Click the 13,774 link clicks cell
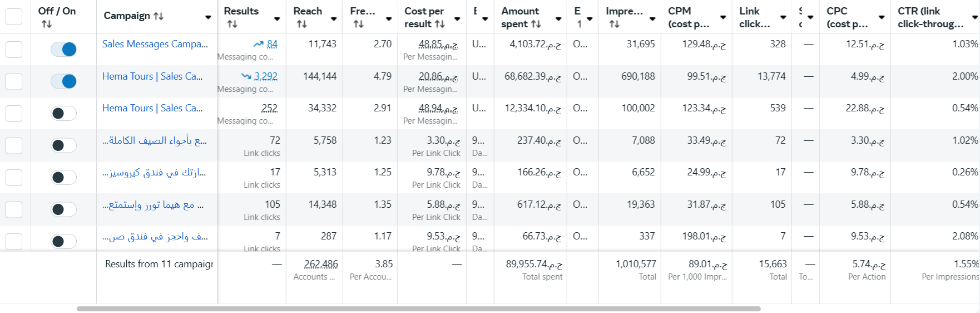 tap(771, 76)
